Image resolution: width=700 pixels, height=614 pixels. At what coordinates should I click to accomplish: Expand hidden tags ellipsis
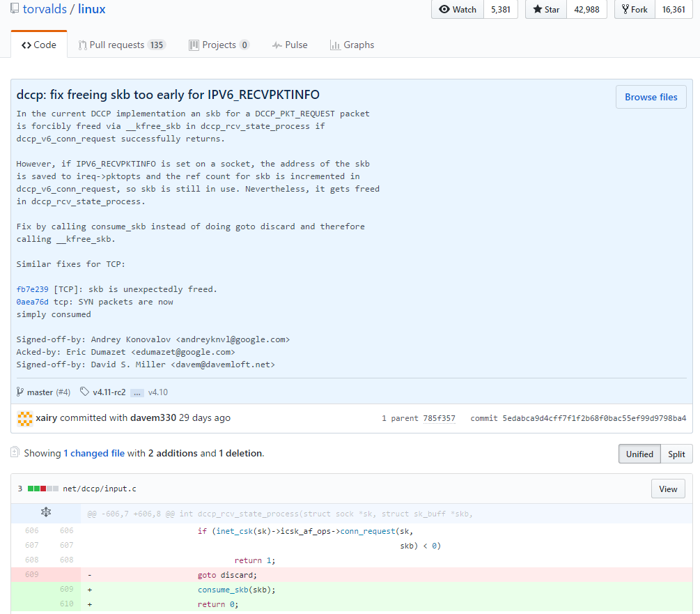coord(137,393)
